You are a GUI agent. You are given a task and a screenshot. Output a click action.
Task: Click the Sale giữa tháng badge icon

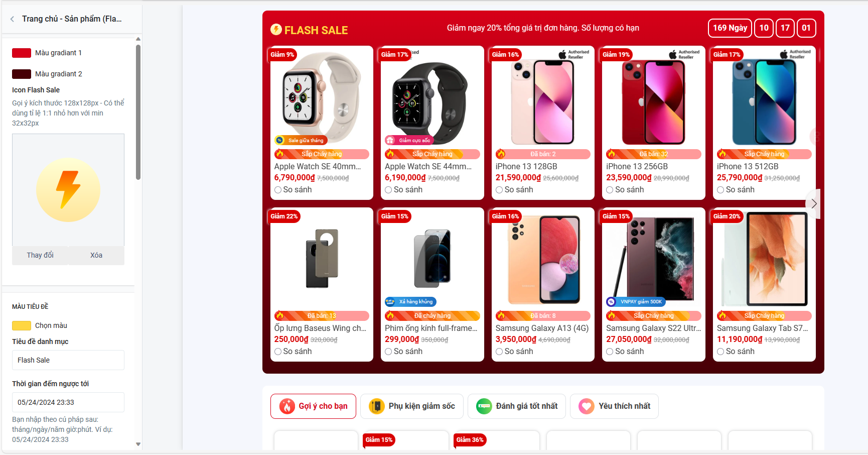tap(279, 140)
